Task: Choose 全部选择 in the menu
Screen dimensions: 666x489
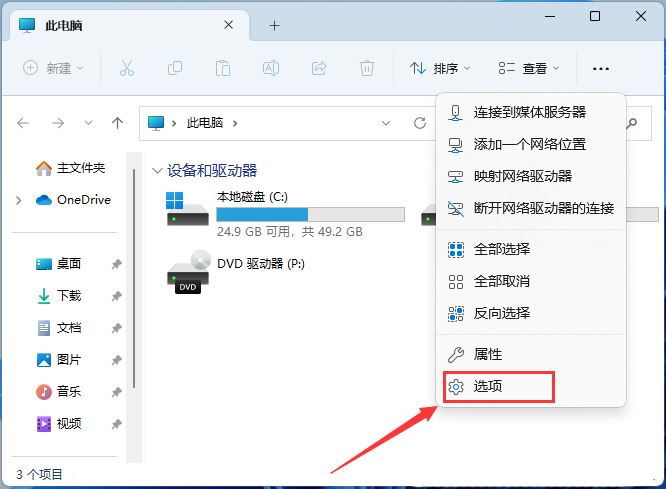Action: 501,249
